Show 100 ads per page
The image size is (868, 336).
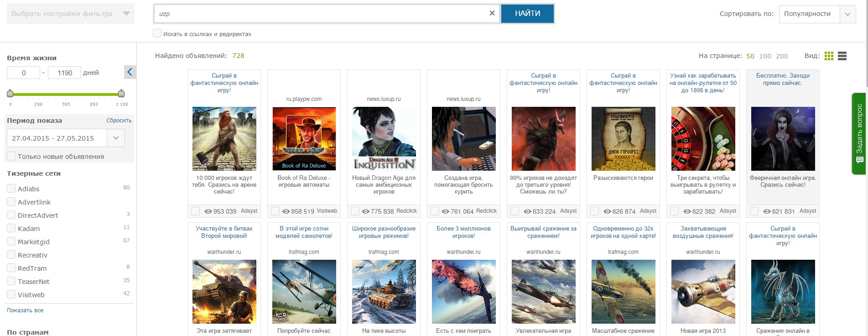coord(765,56)
